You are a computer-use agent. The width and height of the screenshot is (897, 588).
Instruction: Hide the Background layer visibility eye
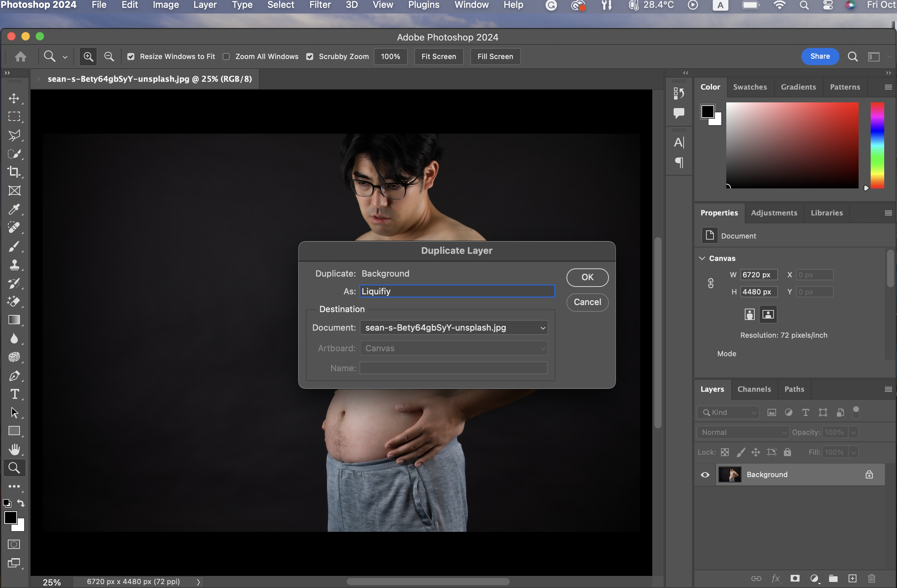coord(705,475)
